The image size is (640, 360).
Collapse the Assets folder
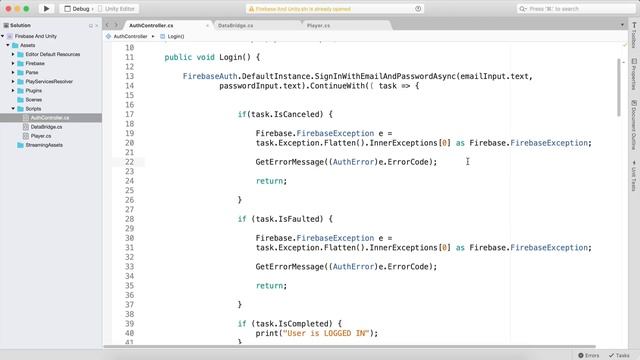(8, 45)
